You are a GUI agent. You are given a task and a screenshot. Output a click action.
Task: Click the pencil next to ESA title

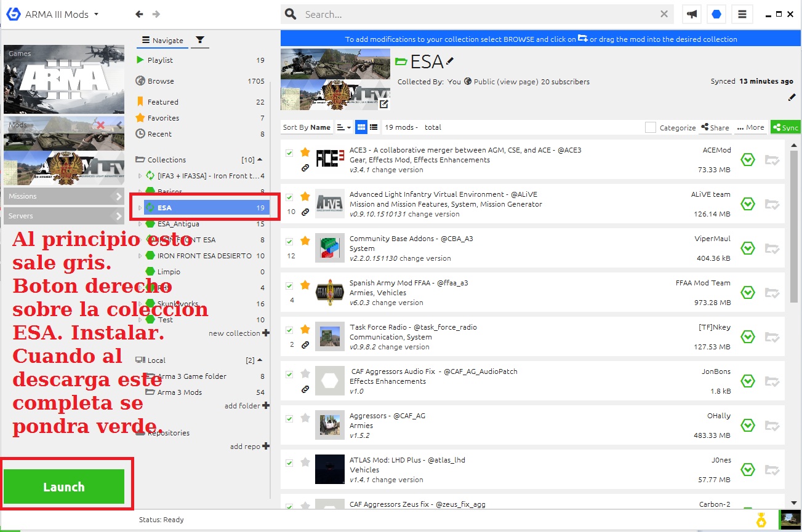[x=451, y=60]
